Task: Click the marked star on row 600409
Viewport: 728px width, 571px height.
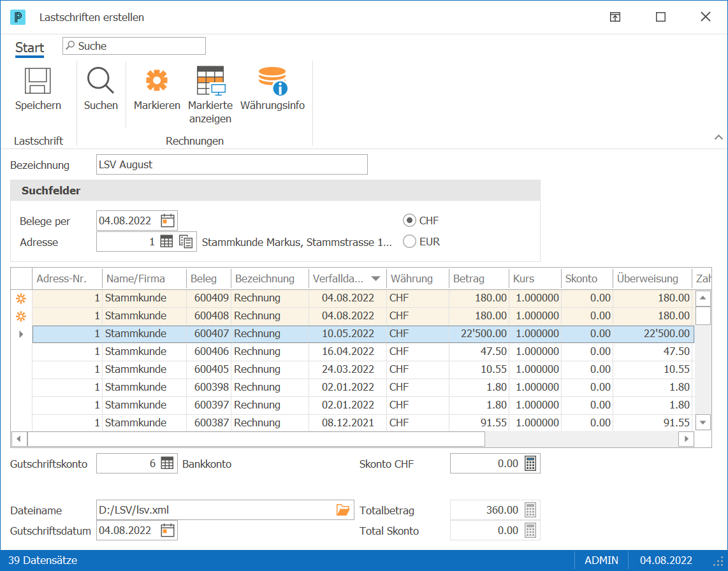Action: click(x=21, y=298)
